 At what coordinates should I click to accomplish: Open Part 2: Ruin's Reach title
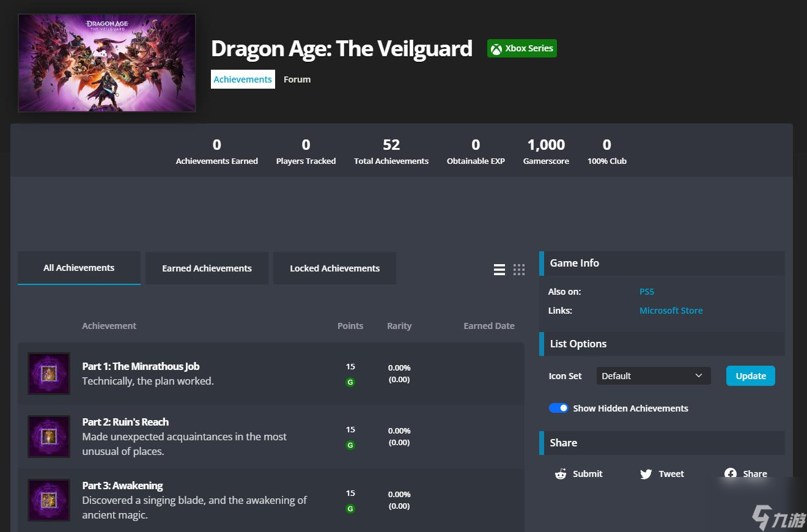point(125,422)
